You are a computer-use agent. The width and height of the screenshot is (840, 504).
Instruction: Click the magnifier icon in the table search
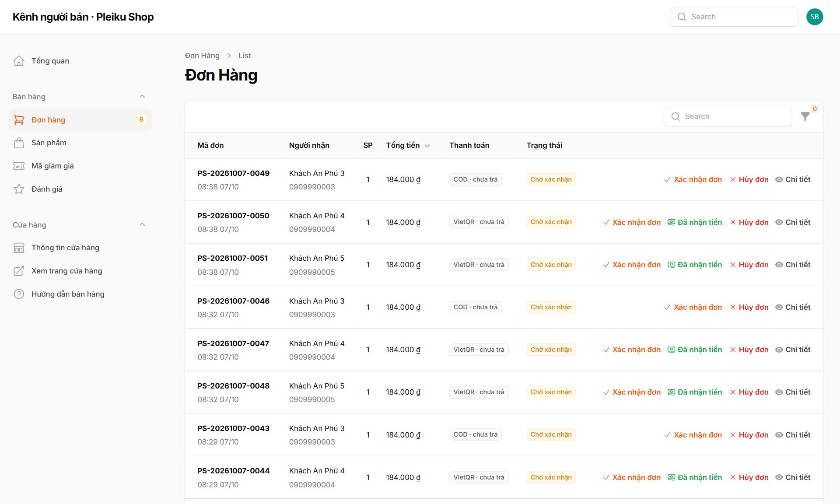(x=675, y=116)
